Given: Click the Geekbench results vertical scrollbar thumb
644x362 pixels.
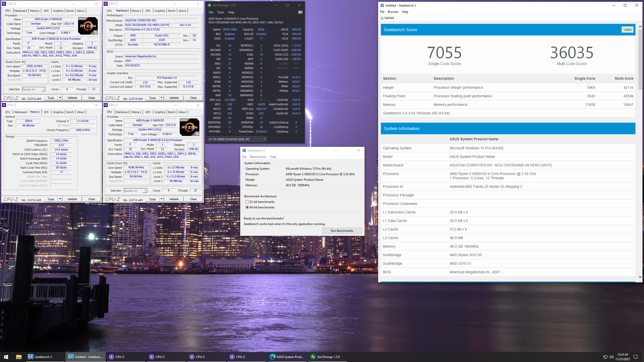Looking at the screenshot, I should point(640,60).
